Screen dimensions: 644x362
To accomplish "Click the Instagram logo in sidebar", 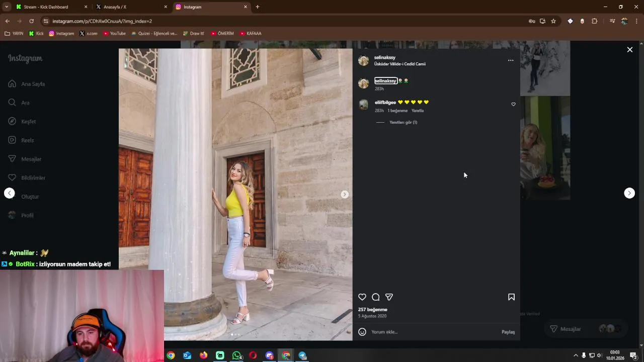I will 25,58.
